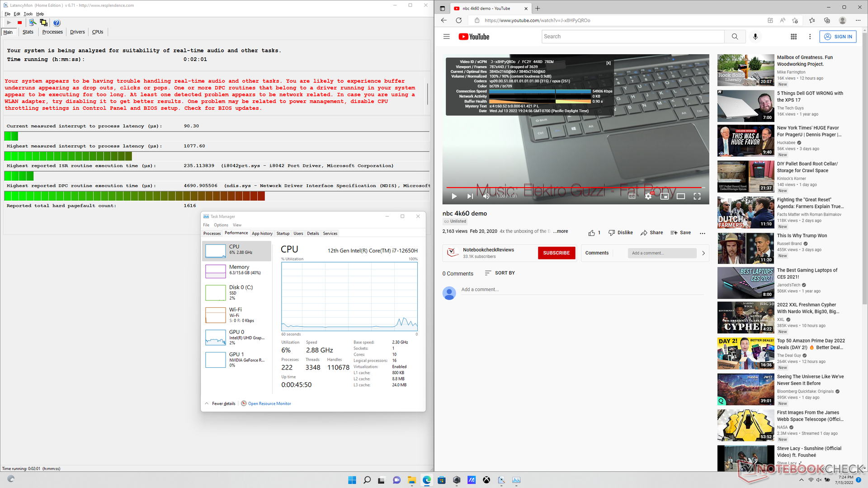Open App history tab in Task Manager
The image size is (868, 488).
click(262, 234)
